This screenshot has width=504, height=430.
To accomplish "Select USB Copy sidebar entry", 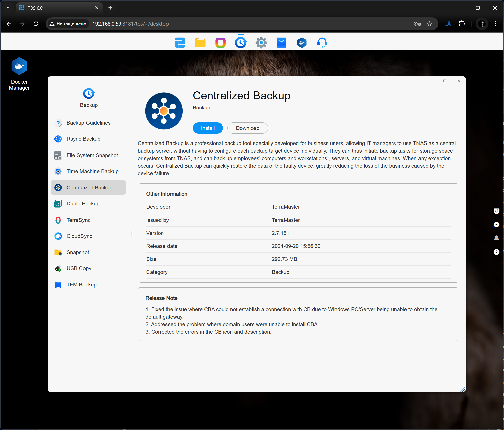I will click(79, 268).
